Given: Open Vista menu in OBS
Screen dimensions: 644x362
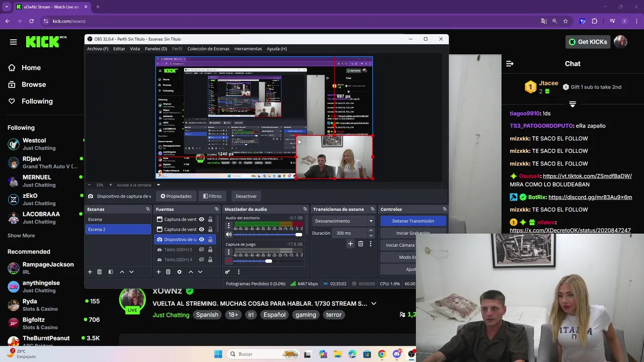Looking at the screenshot, I should tap(135, 49).
